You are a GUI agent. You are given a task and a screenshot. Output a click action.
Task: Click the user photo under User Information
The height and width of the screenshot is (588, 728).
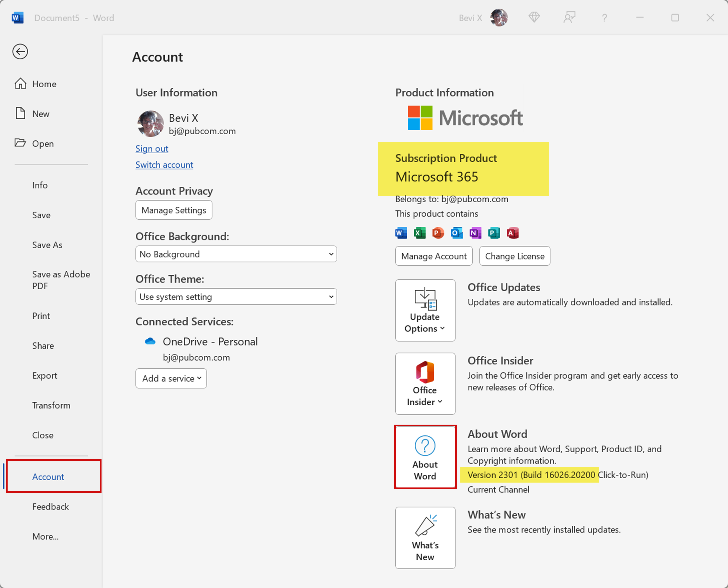(x=150, y=124)
